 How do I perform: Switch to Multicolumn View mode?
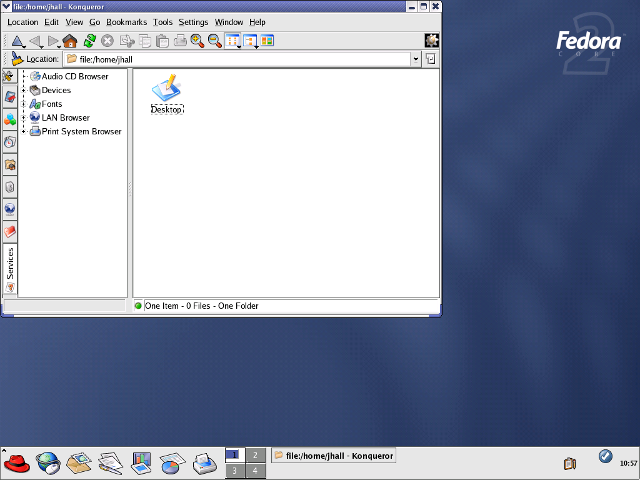[x=267, y=41]
